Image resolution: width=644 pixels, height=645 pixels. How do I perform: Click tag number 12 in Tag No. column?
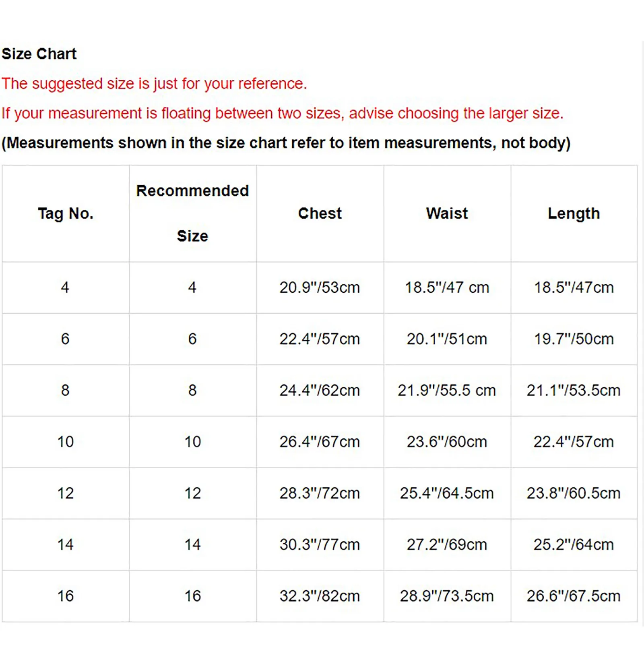(x=66, y=493)
